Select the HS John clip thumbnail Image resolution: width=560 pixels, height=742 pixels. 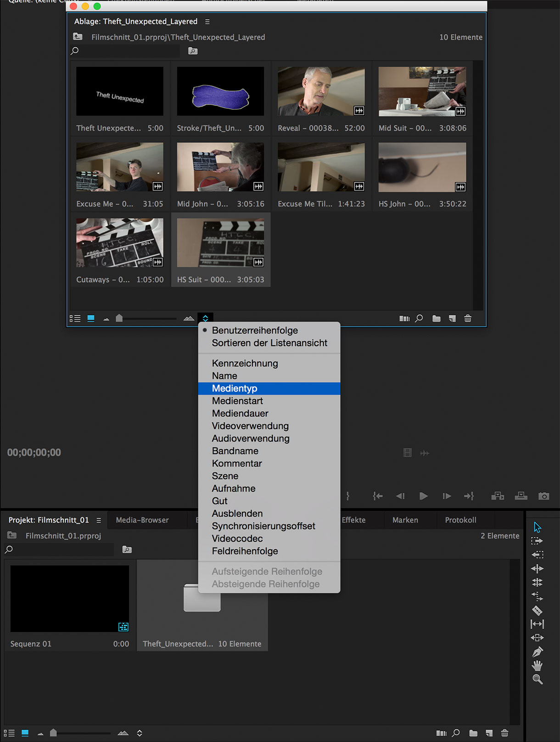[x=422, y=167]
